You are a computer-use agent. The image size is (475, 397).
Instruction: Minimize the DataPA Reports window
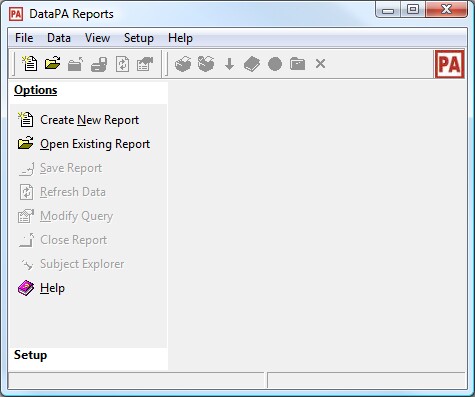point(388,10)
